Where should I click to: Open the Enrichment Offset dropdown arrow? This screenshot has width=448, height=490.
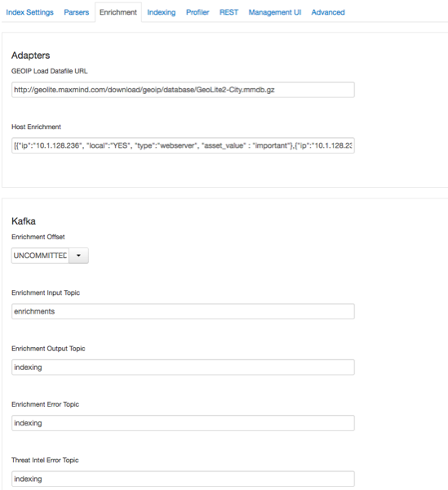point(78,256)
